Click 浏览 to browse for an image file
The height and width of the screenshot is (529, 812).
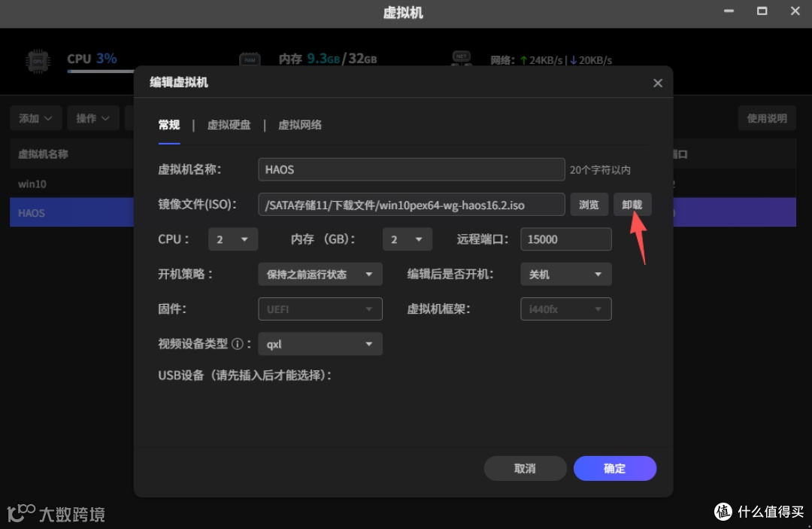coord(589,204)
